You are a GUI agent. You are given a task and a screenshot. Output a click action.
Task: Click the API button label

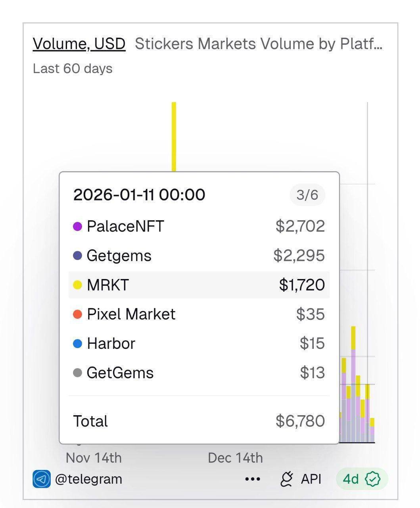(311, 479)
